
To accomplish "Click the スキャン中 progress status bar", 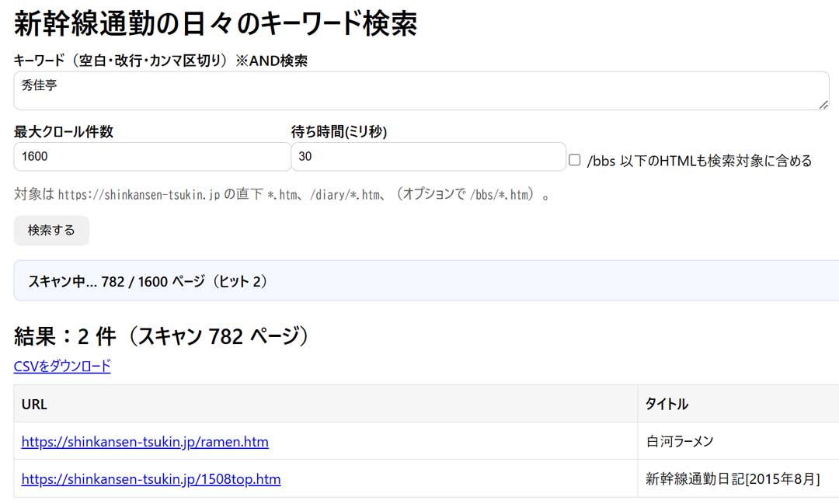I will pyautogui.click(x=426, y=281).
